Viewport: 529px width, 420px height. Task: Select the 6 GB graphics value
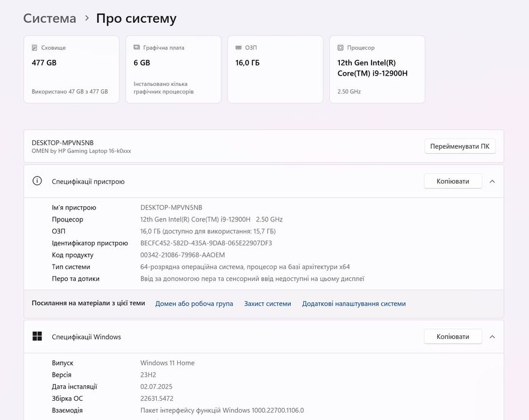point(142,62)
